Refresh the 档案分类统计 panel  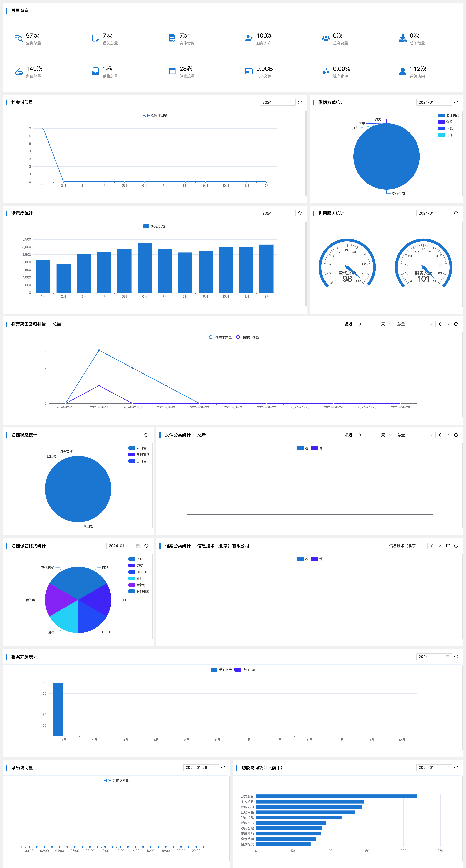[456, 546]
